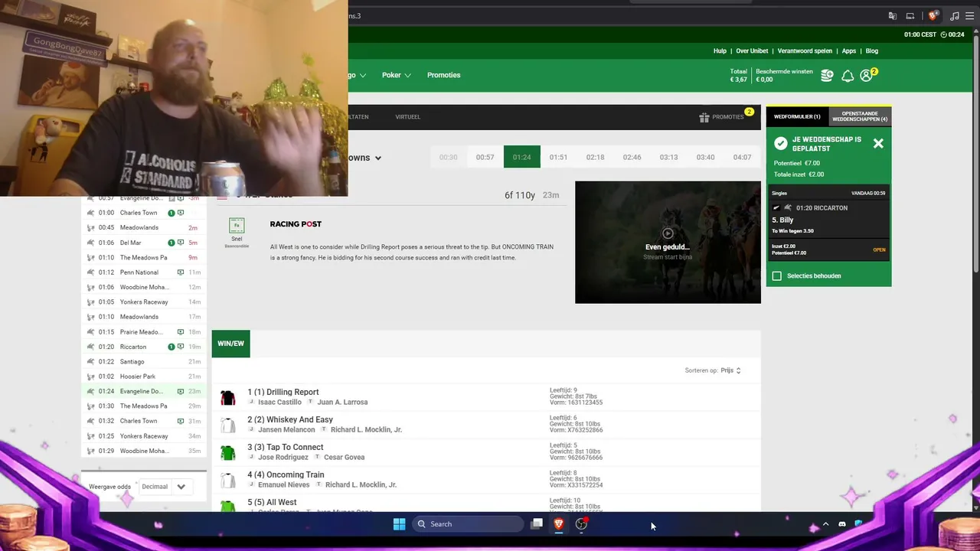The height and width of the screenshot is (551, 980).
Task: Click the Brave Shields icon
Action: [x=933, y=16]
